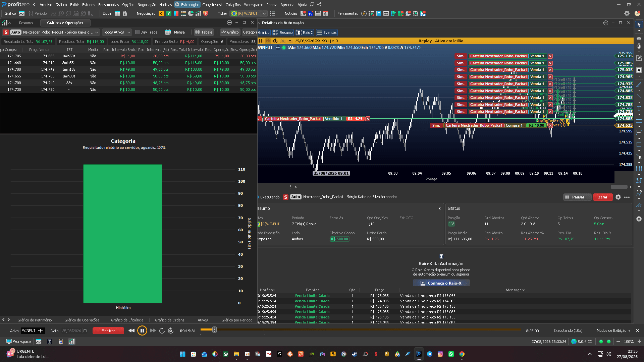Open the calendar icon beside Mensal

coord(168,32)
